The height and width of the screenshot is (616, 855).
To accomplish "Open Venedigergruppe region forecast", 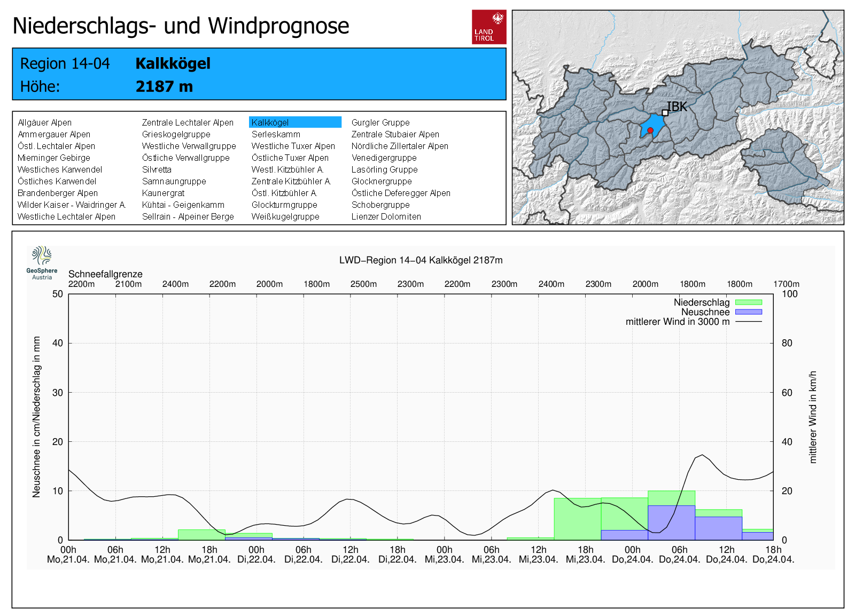I will coord(384,158).
